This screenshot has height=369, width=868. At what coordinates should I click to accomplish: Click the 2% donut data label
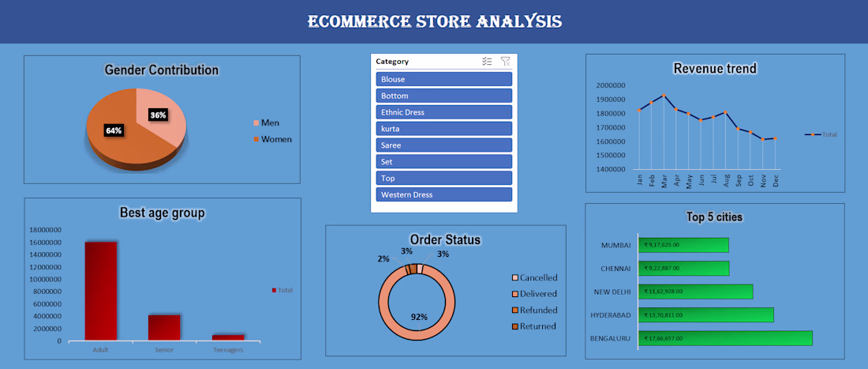tap(383, 258)
